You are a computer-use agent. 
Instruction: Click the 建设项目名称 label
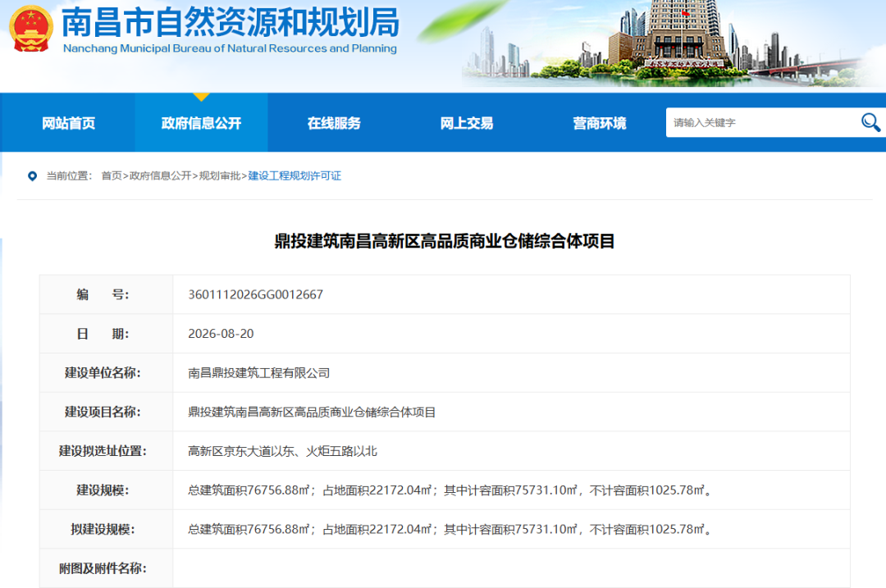[103, 413]
